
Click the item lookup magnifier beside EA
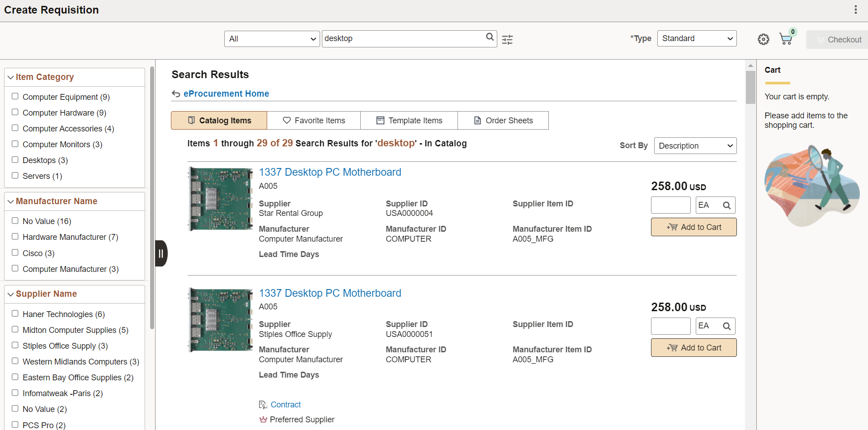pos(726,205)
